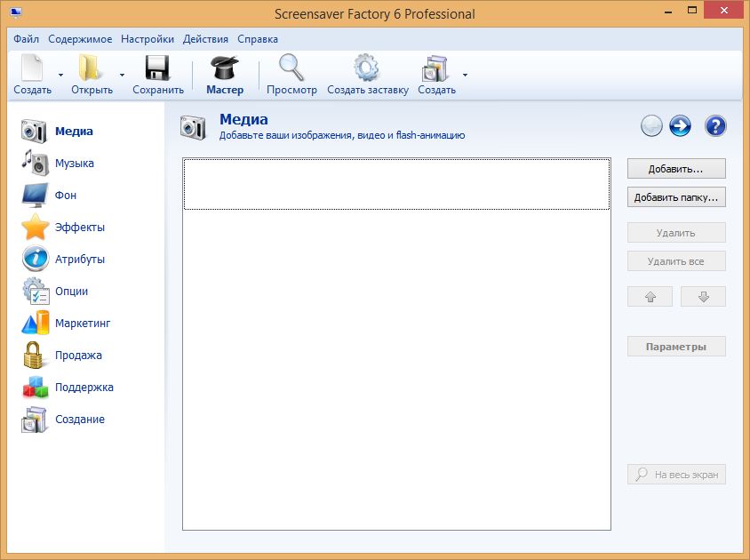750x560 pixels.
Task: Expand the build Создать dropdown arrow
Action: (x=465, y=75)
